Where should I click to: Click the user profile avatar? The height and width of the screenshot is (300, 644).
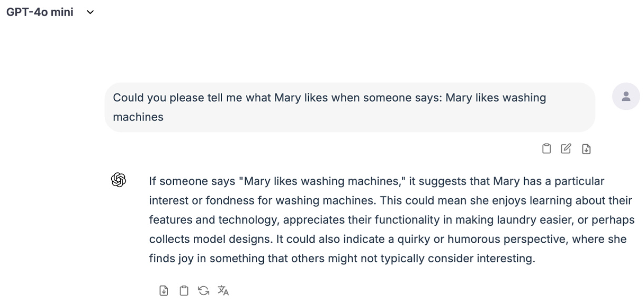pos(626,96)
